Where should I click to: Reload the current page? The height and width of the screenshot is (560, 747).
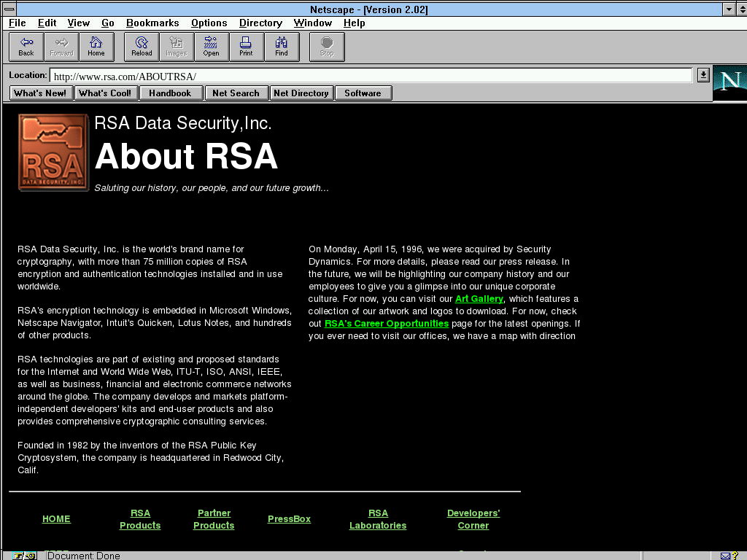(142, 47)
